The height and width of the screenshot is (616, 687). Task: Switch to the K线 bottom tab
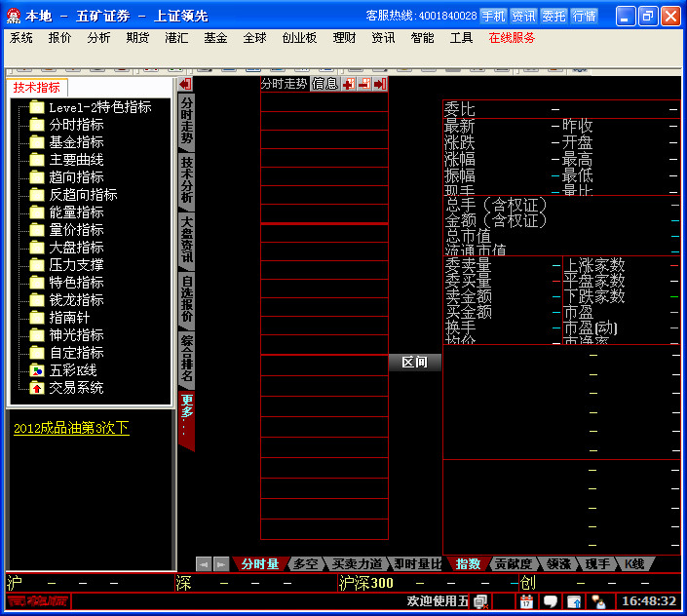click(x=634, y=564)
